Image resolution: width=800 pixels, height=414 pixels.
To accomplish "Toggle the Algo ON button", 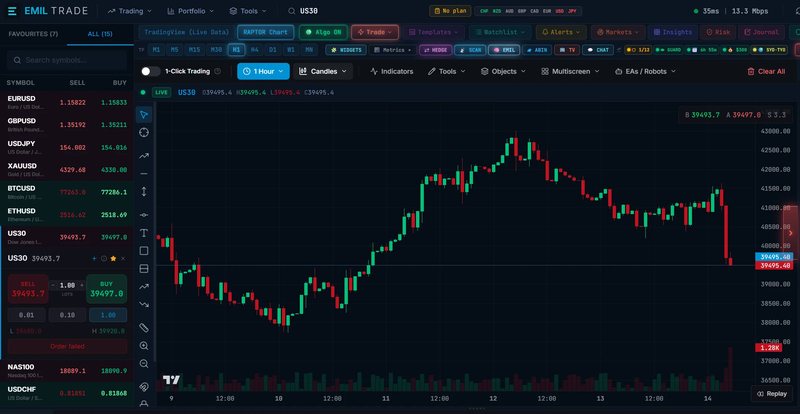I will click(323, 32).
